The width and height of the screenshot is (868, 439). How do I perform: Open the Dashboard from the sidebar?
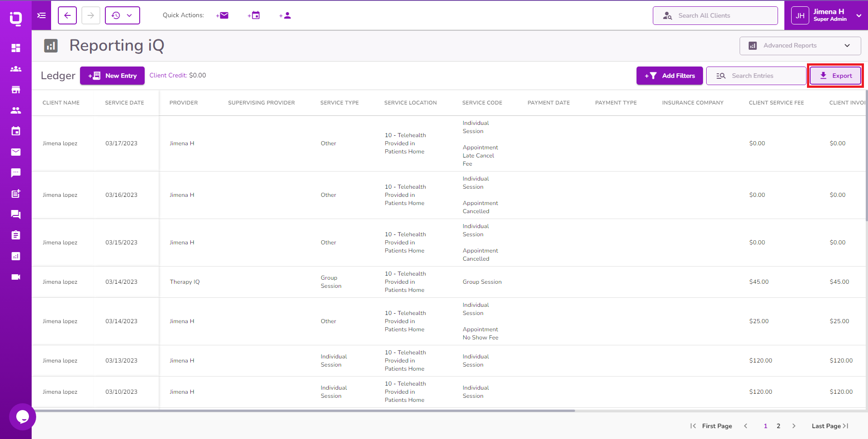coord(16,48)
